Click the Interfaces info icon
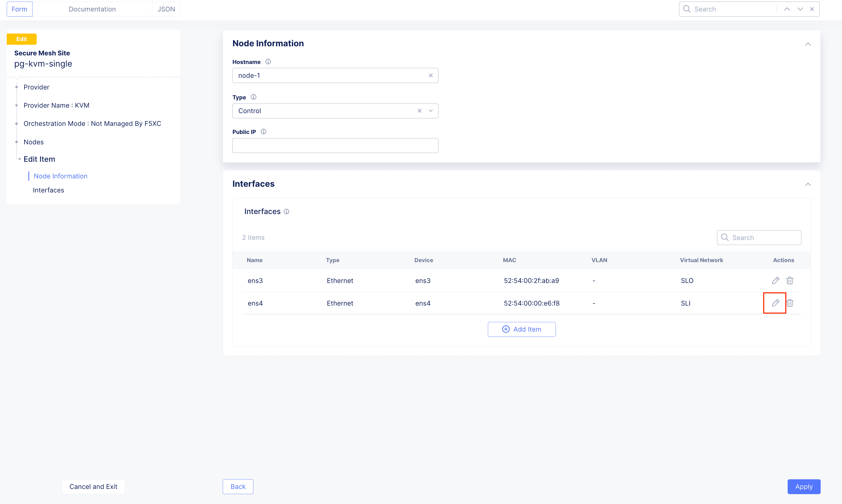Screen dimensions: 842x504 tap(286, 212)
